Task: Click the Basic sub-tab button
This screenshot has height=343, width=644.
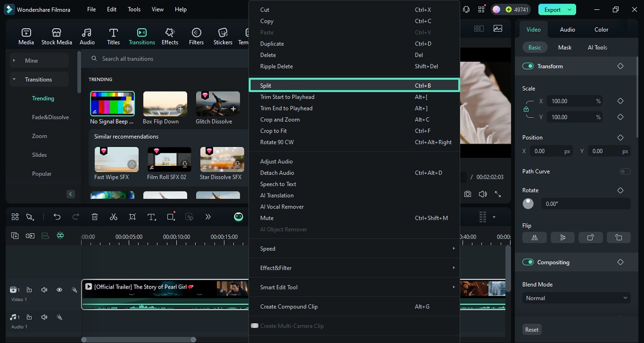Action: tap(535, 48)
